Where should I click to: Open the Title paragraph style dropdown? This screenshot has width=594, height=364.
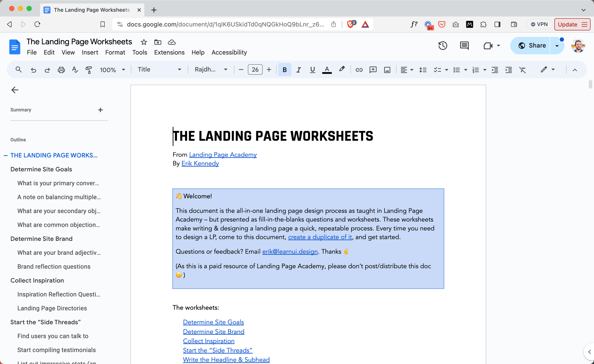[159, 69]
